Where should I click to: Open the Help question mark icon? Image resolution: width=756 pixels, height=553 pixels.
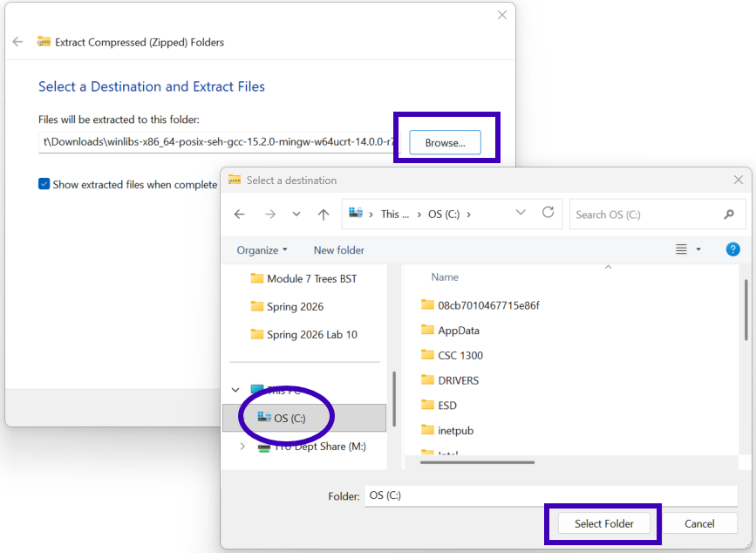[x=733, y=249]
